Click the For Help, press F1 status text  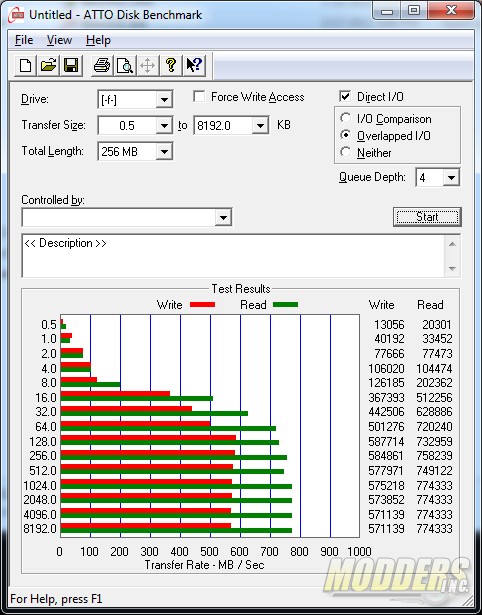(x=56, y=599)
